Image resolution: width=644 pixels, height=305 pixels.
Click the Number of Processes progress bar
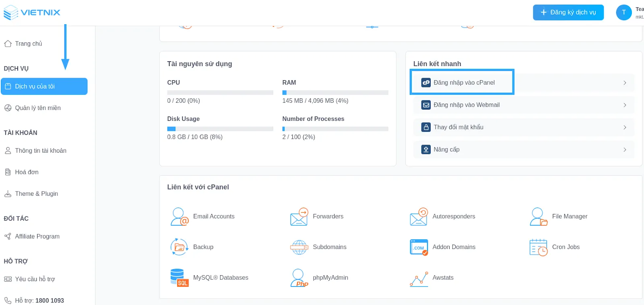(x=335, y=129)
